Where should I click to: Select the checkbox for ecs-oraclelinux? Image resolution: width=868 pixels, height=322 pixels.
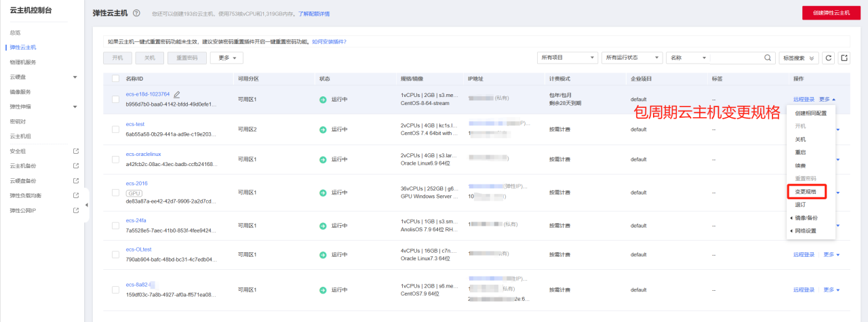pyautogui.click(x=115, y=159)
